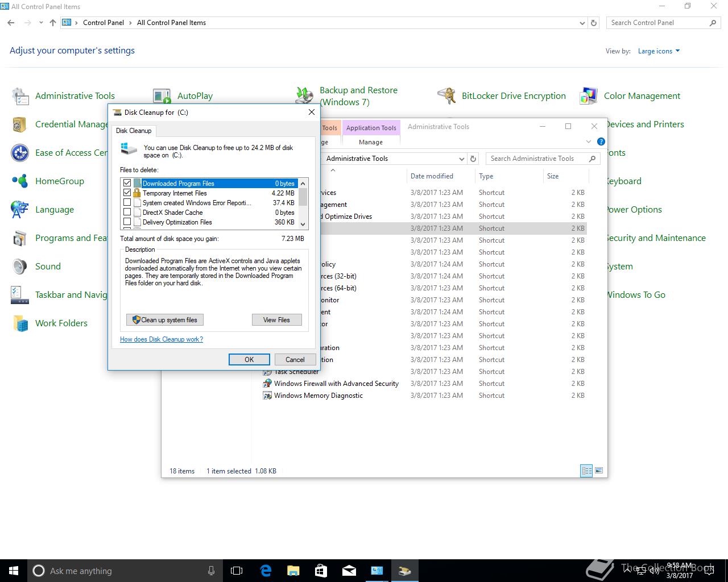728x582 pixels.
Task: Open the Mail taskbar icon
Action: (x=349, y=571)
